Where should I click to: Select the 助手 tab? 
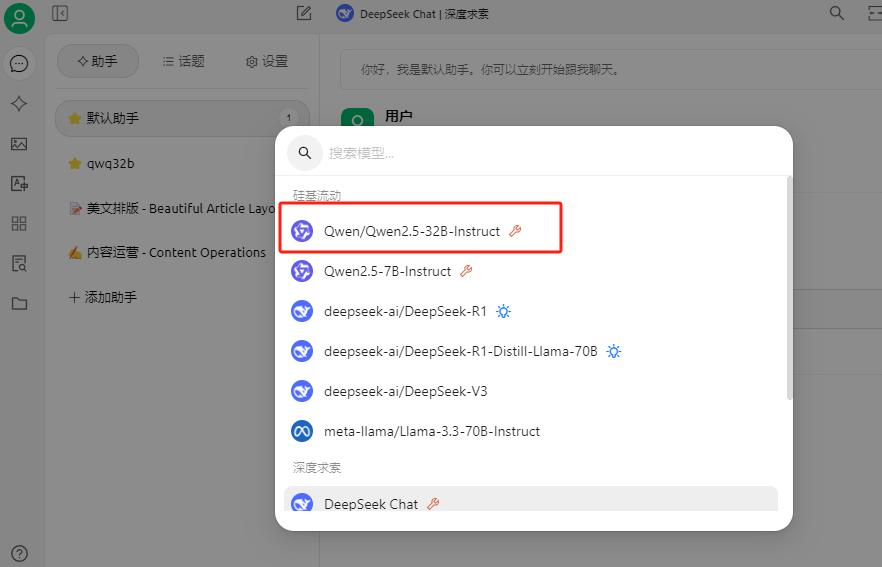pos(97,61)
